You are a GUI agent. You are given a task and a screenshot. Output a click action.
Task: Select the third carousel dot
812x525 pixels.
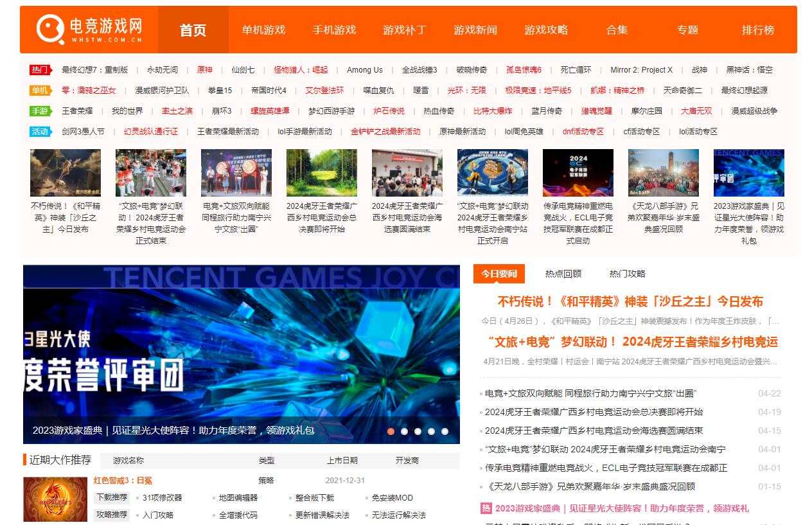tap(418, 431)
